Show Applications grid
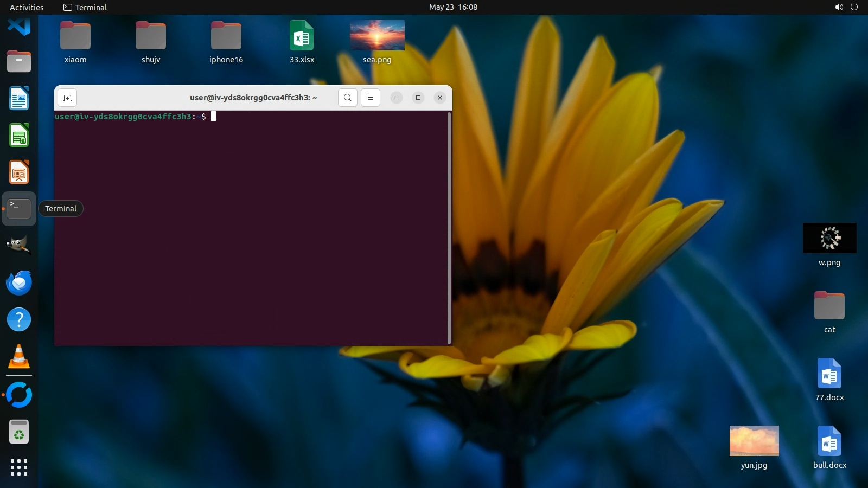This screenshot has width=868, height=488. (19, 467)
